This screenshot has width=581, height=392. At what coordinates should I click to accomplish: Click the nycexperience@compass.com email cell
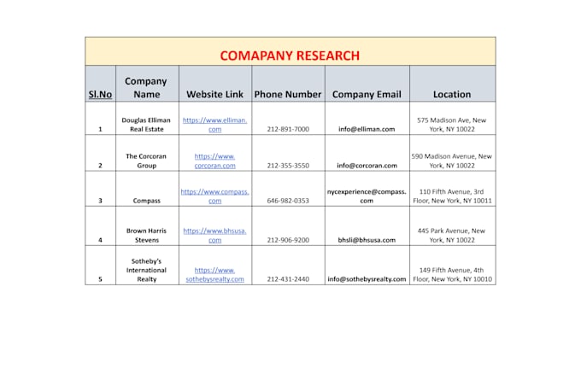pos(367,189)
